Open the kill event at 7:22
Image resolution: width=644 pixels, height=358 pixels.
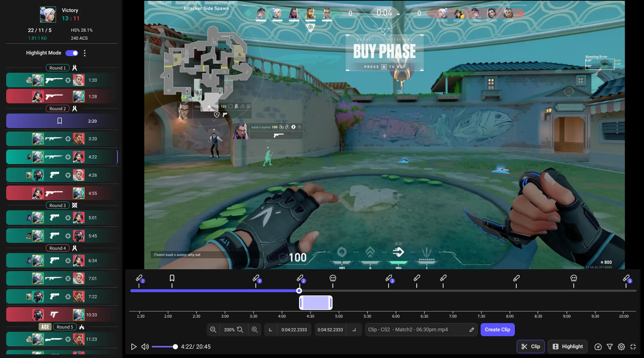click(x=62, y=297)
